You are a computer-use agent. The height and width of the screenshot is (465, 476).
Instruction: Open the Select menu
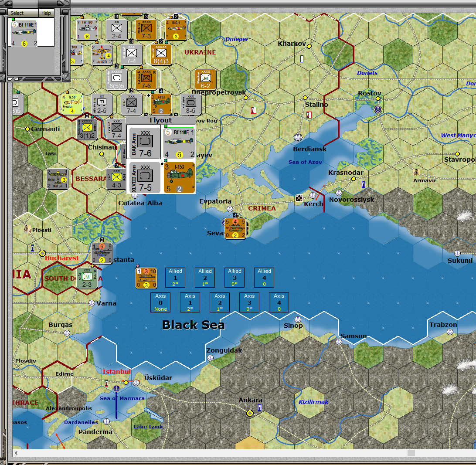(x=17, y=13)
